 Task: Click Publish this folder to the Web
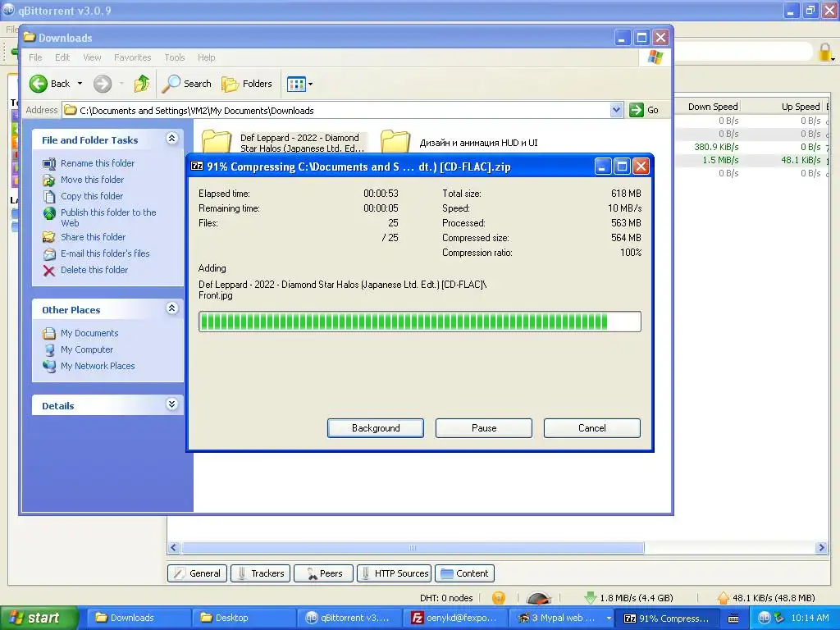(x=108, y=217)
